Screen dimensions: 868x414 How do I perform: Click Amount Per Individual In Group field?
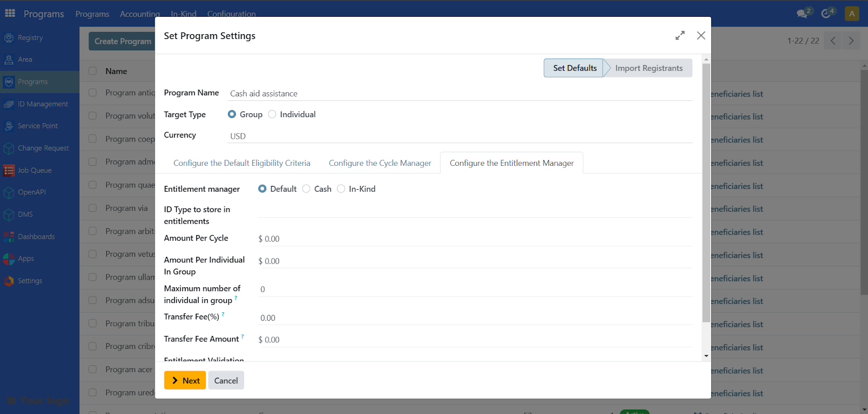coord(475,261)
